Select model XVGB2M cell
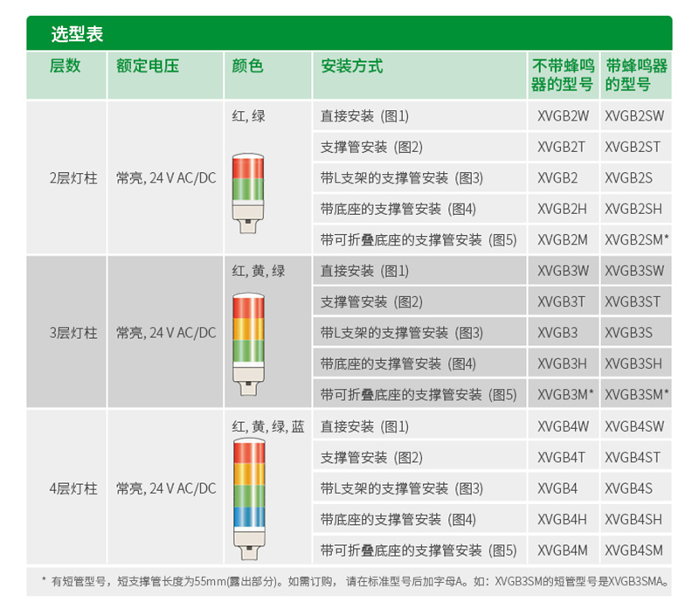 click(562, 239)
